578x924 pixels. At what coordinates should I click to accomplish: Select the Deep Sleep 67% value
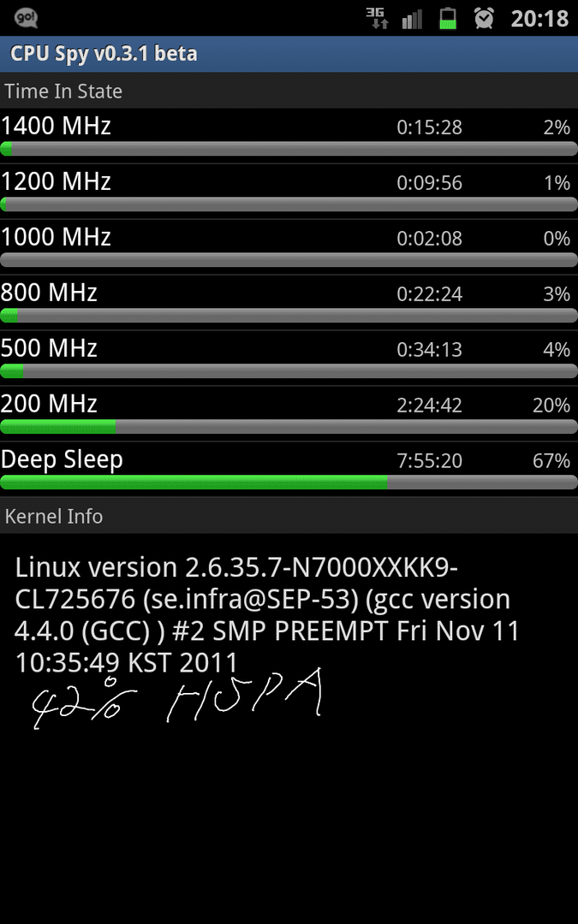551,461
